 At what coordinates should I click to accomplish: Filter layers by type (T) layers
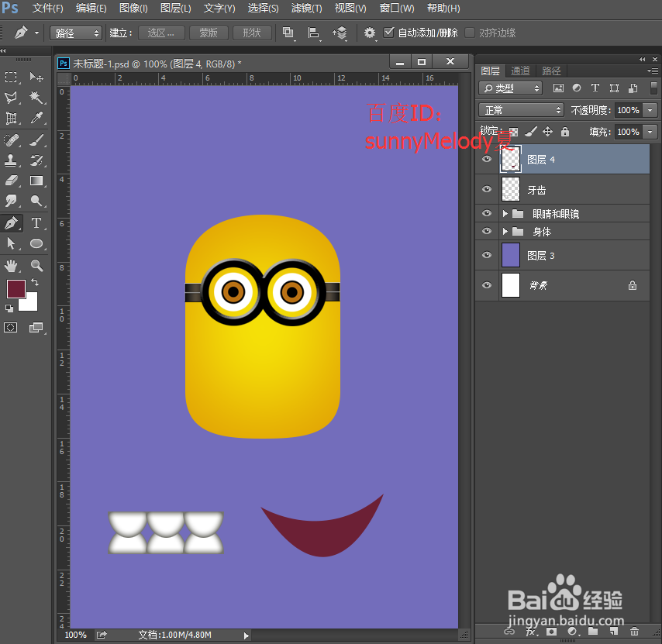point(595,88)
